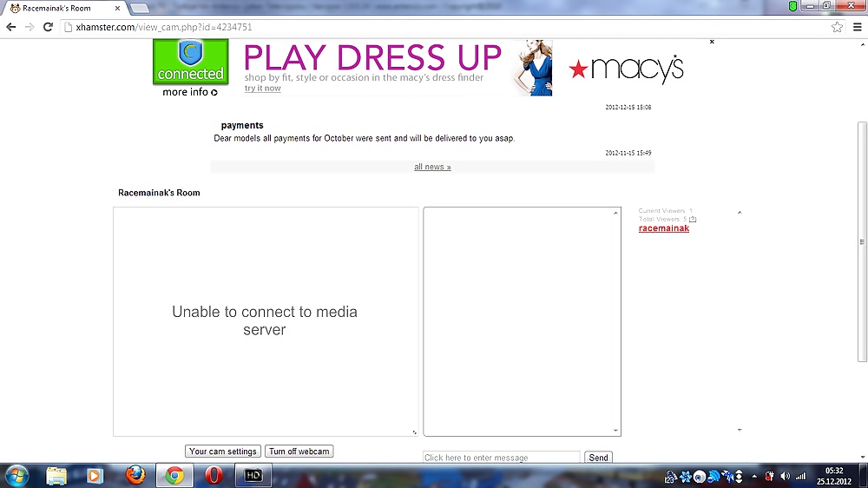The width and height of the screenshot is (868, 488).
Task: Open a new browser tab
Action: [x=139, y=8]
